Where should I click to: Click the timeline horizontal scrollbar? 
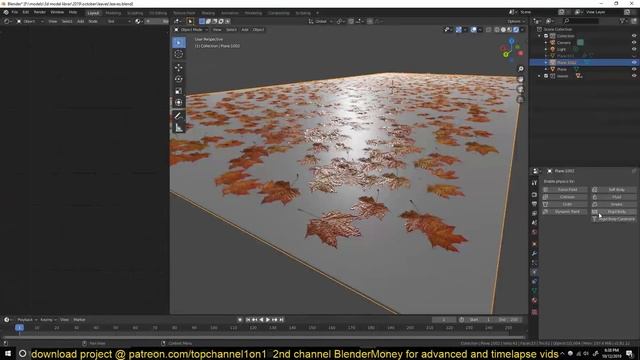[263, 337]
